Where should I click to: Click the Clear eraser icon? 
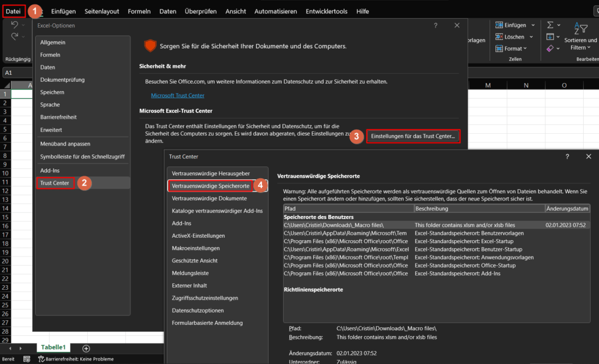[550, 48]
